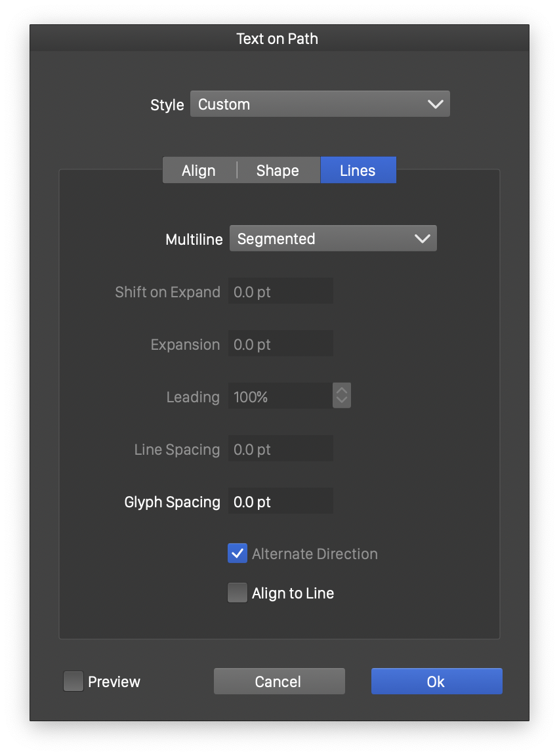Screen dimensions: 559x756
Task: Click the Leading percentage field
Action: [x=279, y=397]
